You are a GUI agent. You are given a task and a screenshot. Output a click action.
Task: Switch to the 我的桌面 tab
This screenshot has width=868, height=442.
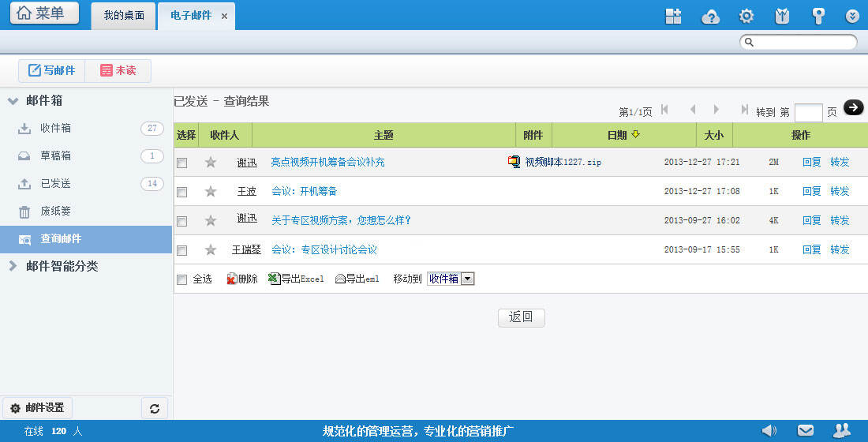click(x=124, y=15)
